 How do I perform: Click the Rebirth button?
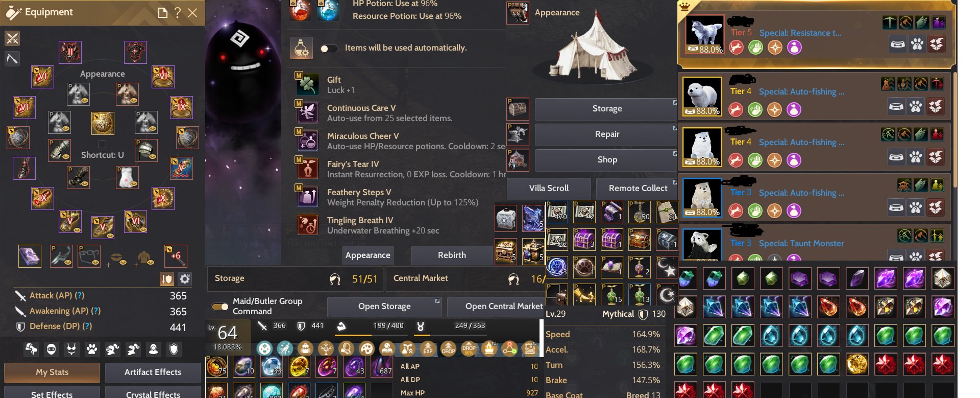point(452,255)
